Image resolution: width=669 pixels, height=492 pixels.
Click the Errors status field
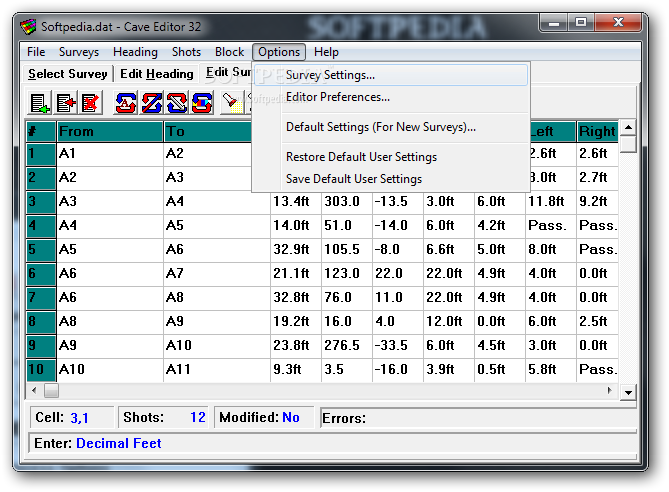pyautogui.click(x=478, y=418)
